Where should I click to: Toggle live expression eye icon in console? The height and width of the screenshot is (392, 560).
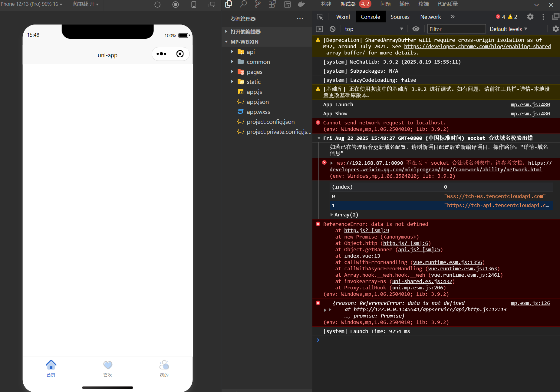[x=416, y=29]
